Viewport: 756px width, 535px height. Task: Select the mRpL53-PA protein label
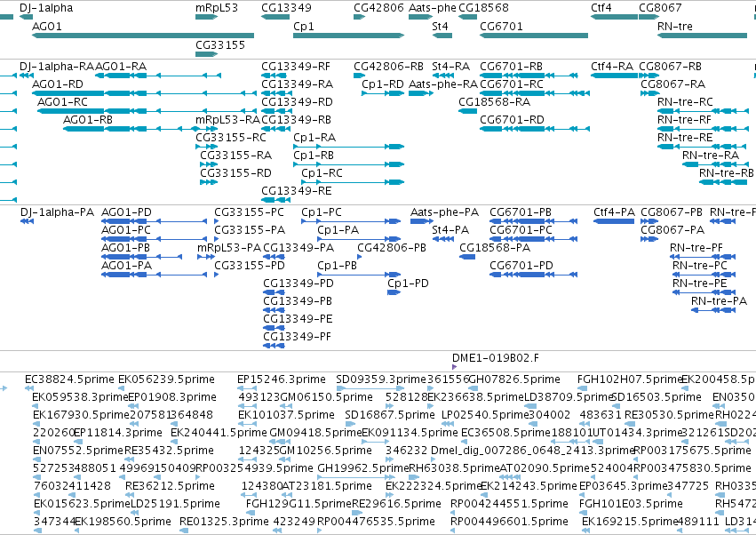(x=229, y=248)
